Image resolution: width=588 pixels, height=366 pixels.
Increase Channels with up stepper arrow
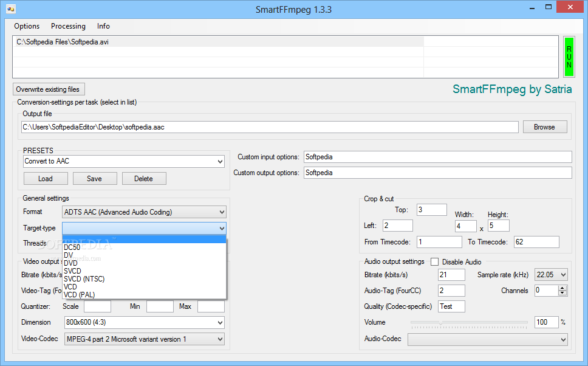pyautogui.click(x=562, y=288)
